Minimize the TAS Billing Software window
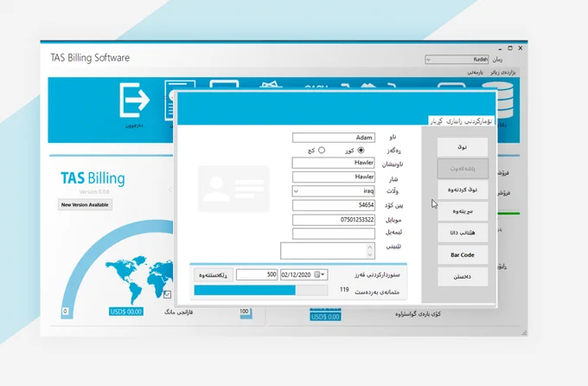Screen dimensions: 588x386 pyautogui.click(x=500, y=48)
